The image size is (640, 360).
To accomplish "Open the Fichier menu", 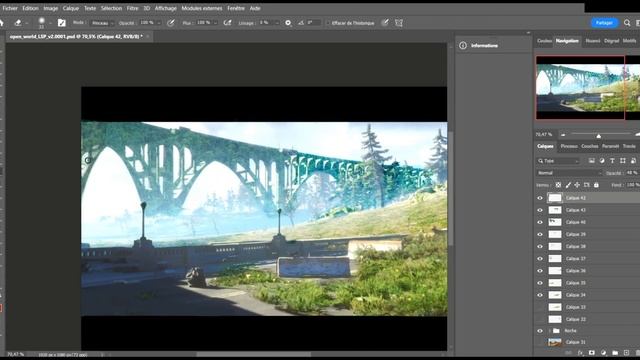I will (10, 8).
